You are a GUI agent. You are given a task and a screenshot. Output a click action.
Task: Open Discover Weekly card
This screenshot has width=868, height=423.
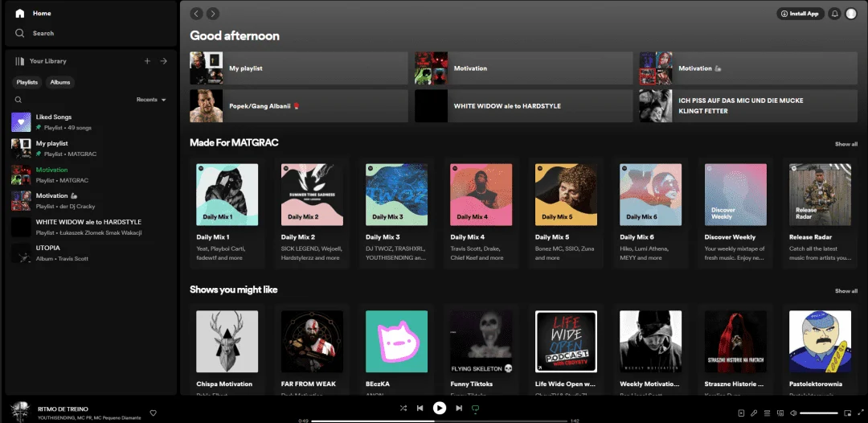735,212
